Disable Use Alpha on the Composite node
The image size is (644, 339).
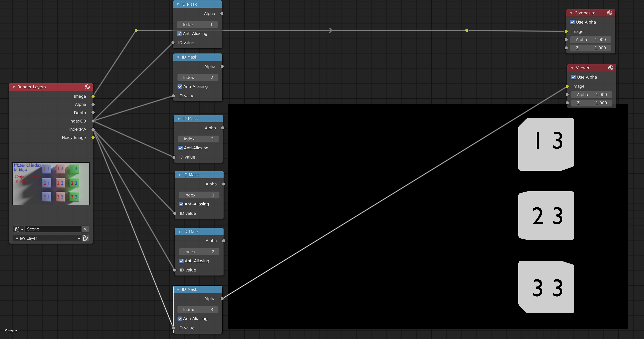coord(573,22)
